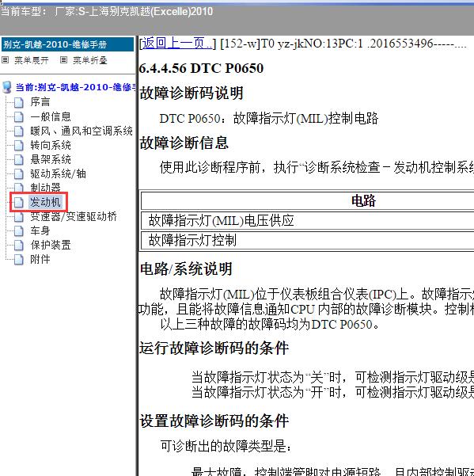This screenshot has height=476, width=474.
Task: Click the line 可诊断出的故障类型是:
Action: (226, 446)
